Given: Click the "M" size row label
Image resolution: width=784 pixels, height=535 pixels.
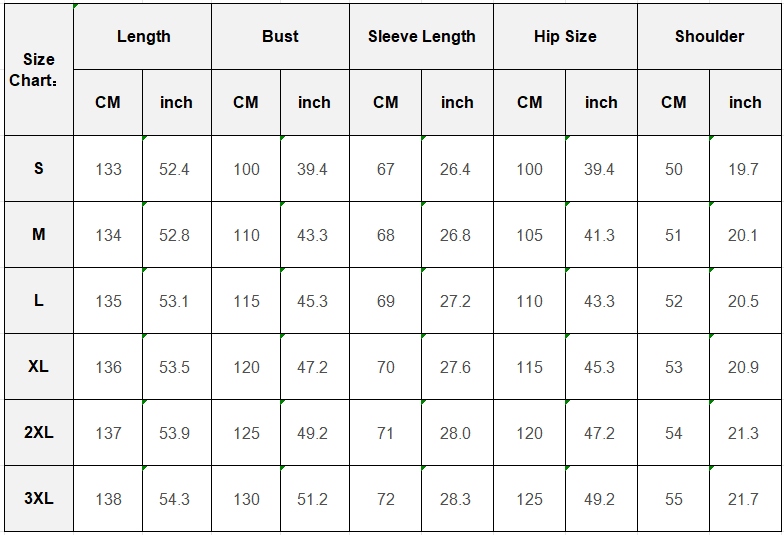Looking at the screenshot, I should pos(38,234).
